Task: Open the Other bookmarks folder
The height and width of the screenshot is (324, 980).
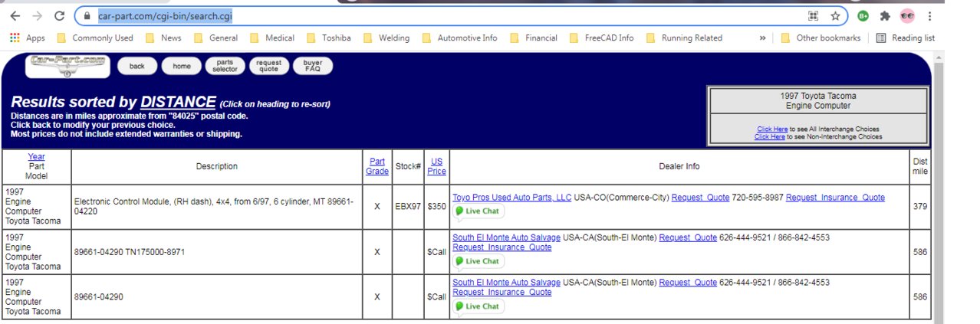Action: coord(821,38)
